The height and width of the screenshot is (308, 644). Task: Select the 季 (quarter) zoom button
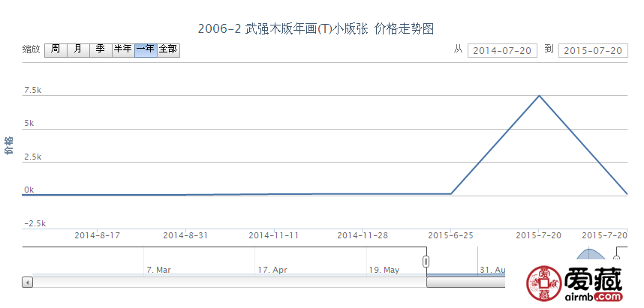(x=101, y=50)
